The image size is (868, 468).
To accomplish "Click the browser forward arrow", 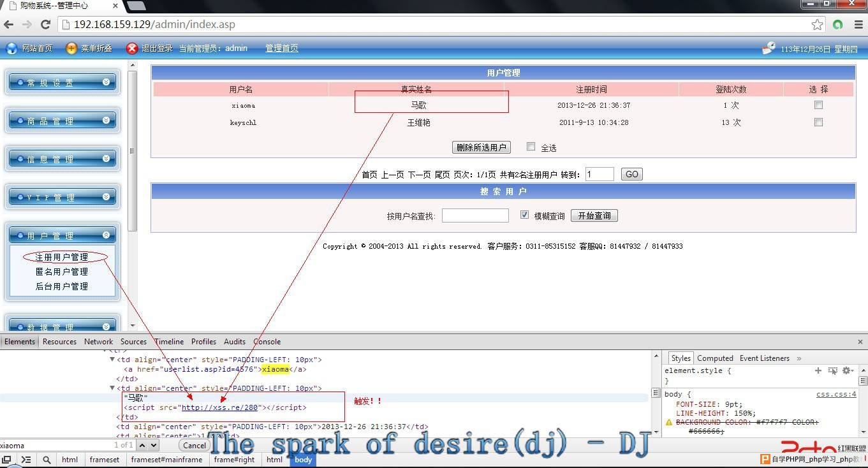I will pyautogui.click(x=27, y=25).
